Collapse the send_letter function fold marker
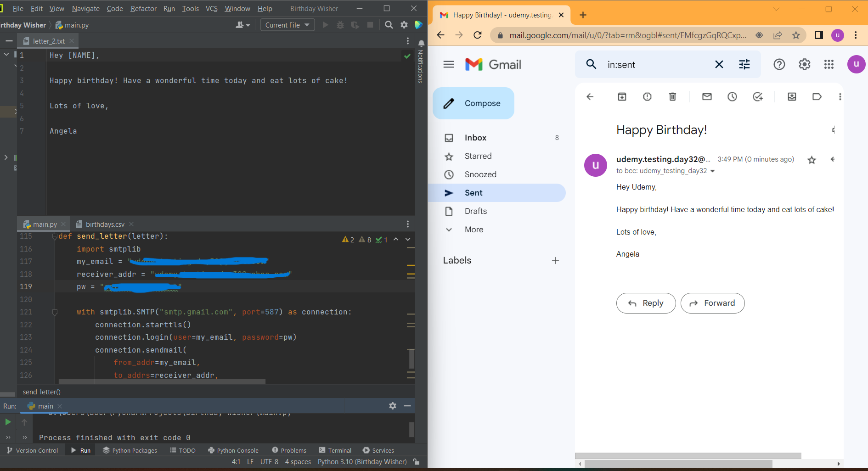Screen dimensions: 868x471 (55, 236)
